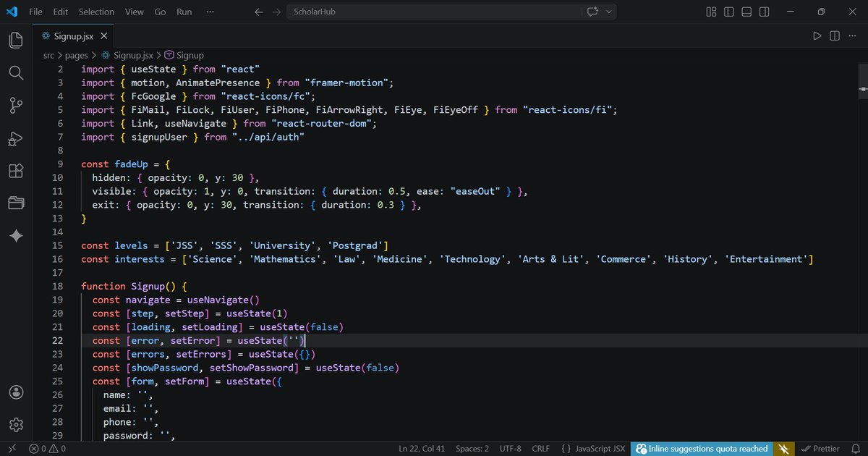This screenshot has height=456, width=868.
Task: Open errors and warnings count in status bar
Action: 48,449
